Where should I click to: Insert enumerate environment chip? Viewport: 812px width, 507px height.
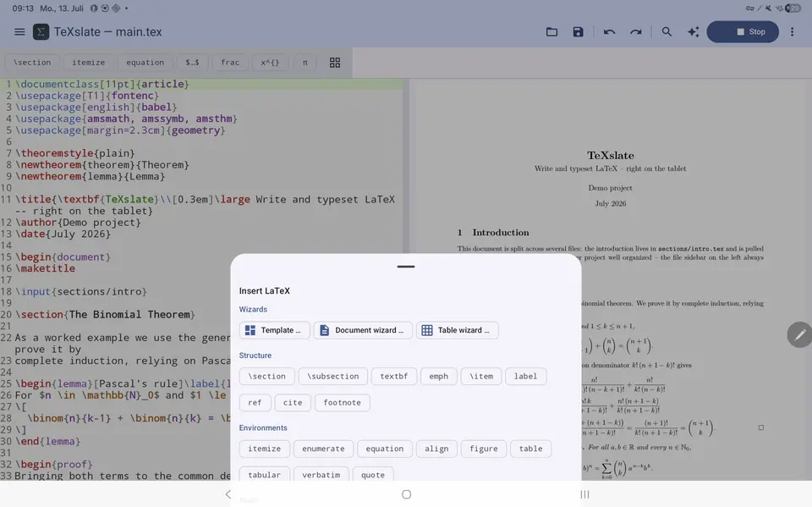(x=323, y=449)
